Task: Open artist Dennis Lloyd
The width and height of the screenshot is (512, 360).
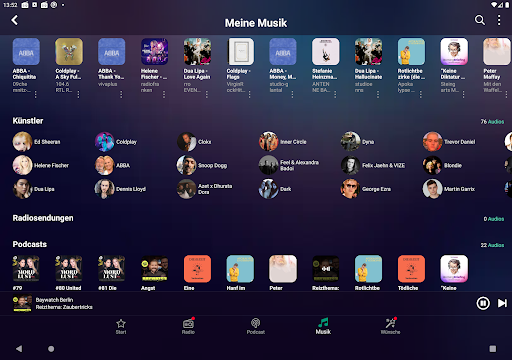Action: [120, 189]
